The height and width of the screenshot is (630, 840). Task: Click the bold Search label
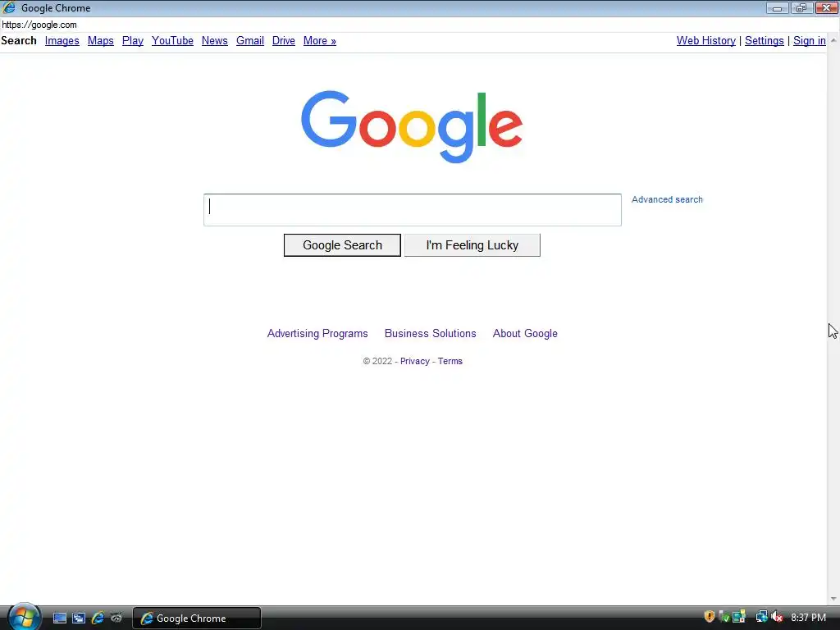click(x=19, y=41)
